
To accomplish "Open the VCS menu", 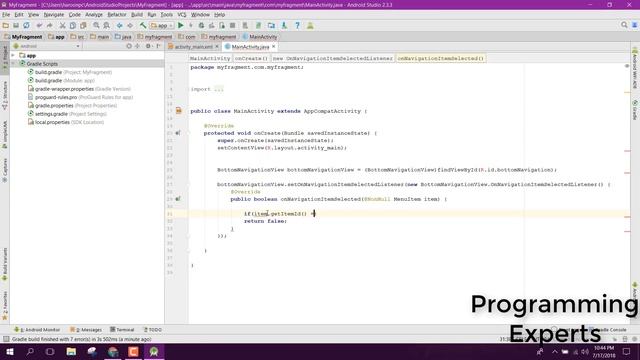I will tap(182, 15).
